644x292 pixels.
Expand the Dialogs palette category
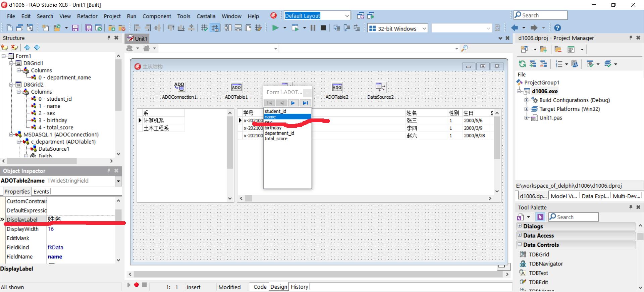520,226
